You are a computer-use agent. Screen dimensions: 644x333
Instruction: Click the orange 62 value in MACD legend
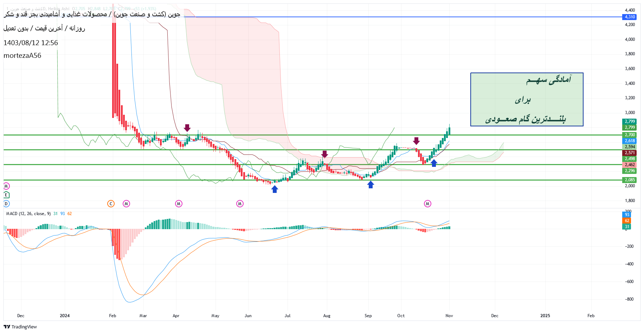[70, 214]
